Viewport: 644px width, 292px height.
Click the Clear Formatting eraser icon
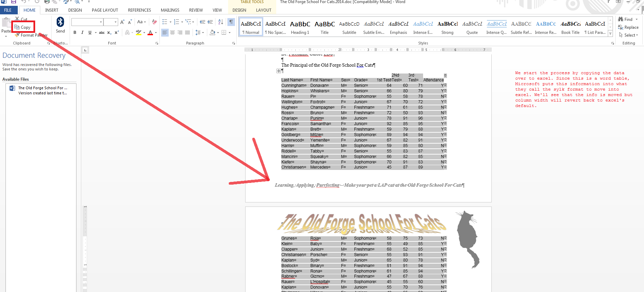pos(155,22)
